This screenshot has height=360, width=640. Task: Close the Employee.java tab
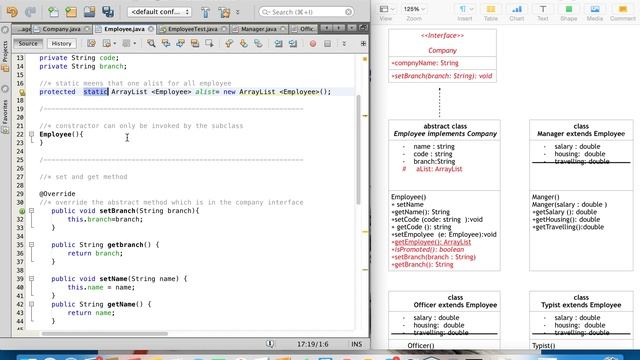(x=151, y=29)
